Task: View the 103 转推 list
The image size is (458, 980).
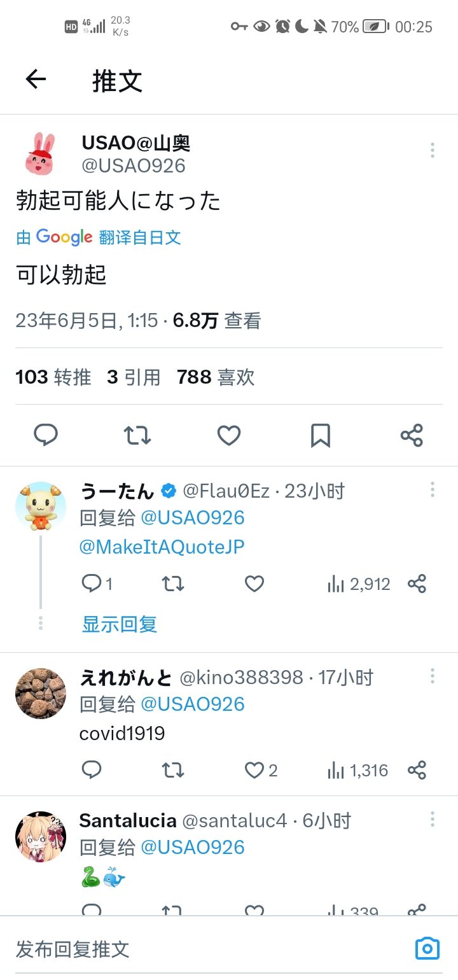Action: [x=53, y=377]
